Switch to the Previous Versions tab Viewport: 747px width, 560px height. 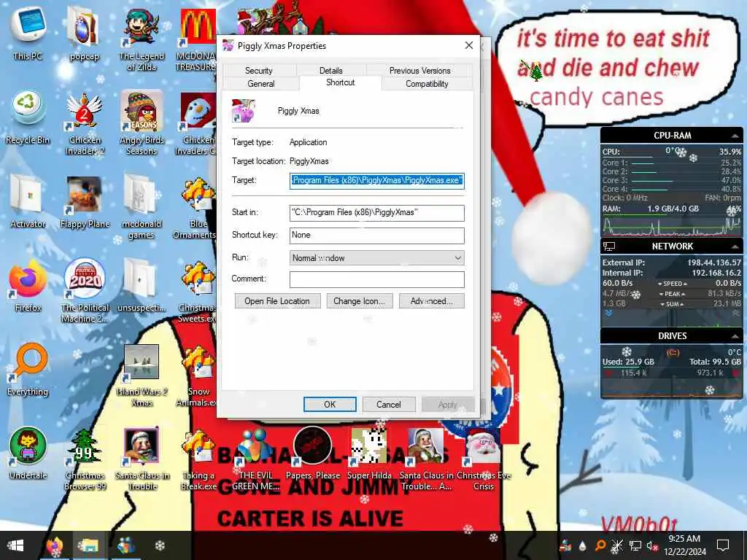pyautogui.click(x=419, y=71)
